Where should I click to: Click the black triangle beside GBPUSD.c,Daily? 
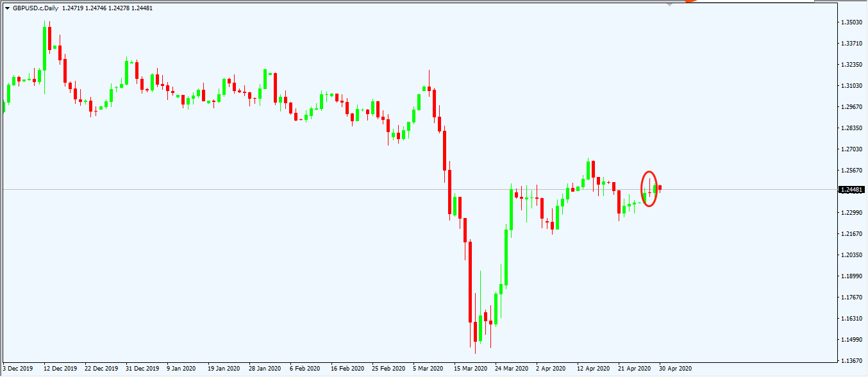(x=7, y=8)
